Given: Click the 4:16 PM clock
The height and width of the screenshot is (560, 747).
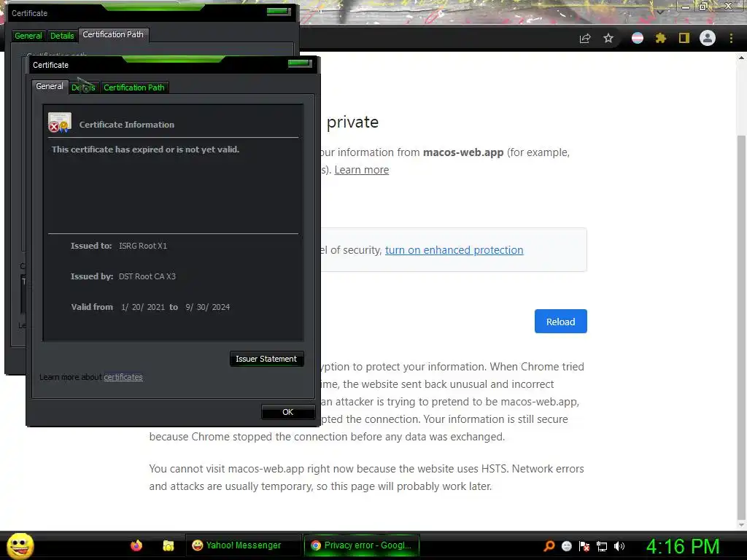Looking at the screenshot, I should click(683, 546).
